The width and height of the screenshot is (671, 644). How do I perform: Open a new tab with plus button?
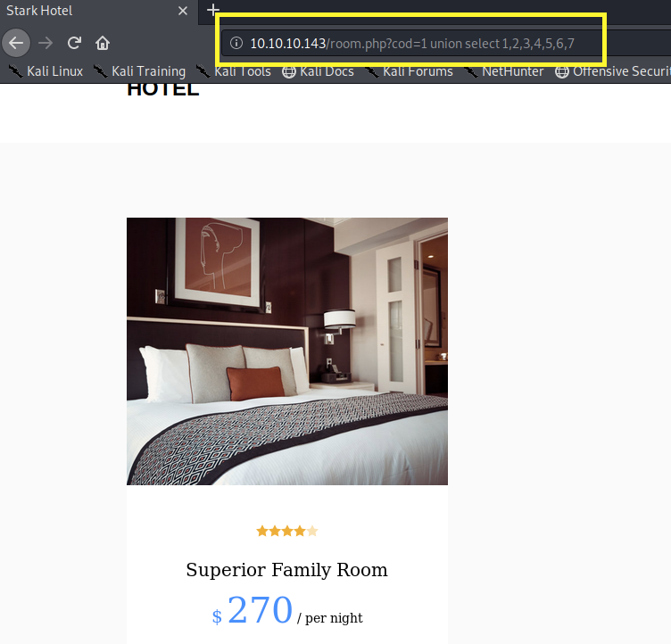(x=212, y=11)
